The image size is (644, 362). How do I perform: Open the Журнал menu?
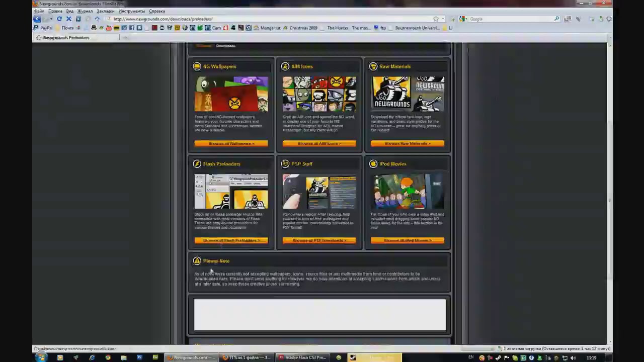click(85, 11)
